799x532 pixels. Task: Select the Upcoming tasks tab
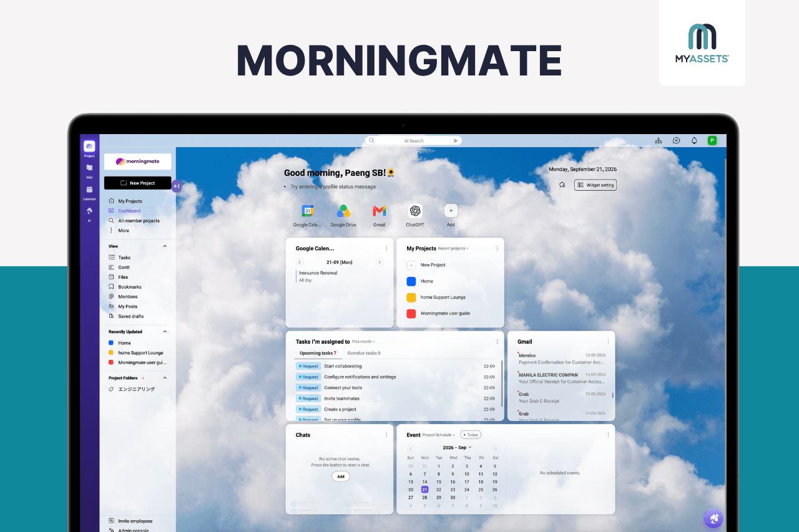click(318, 353)
